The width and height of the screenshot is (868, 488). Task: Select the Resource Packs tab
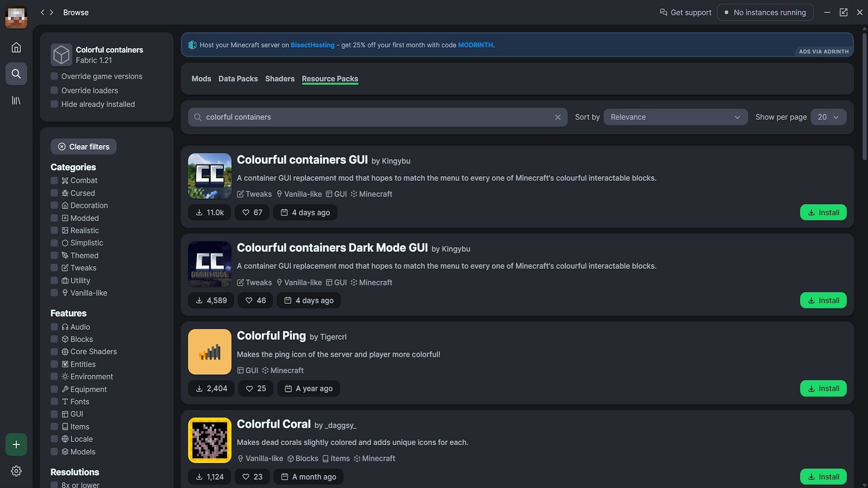click(x=330, y=79)
